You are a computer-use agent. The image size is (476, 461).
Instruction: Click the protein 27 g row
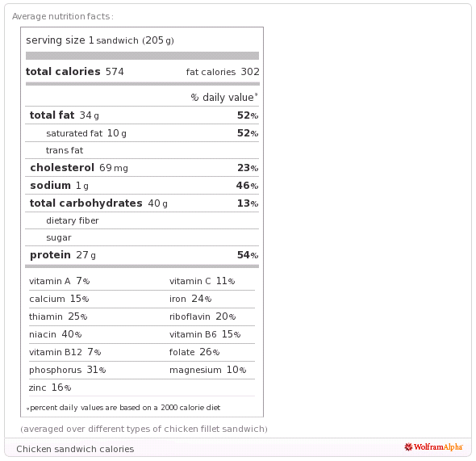coord(142,255)
